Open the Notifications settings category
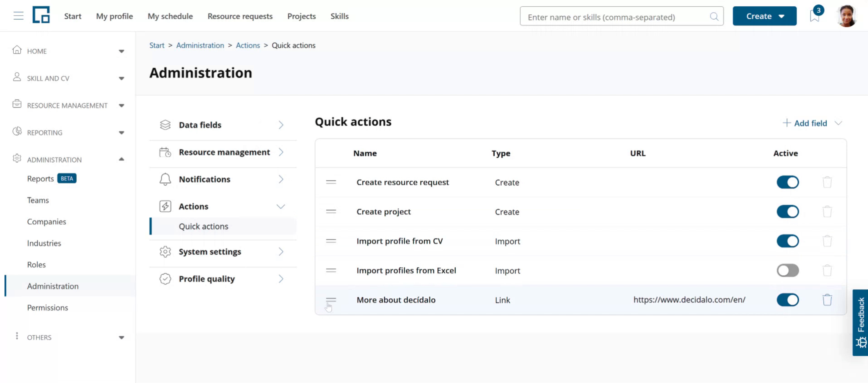 (x=223, y=179)
